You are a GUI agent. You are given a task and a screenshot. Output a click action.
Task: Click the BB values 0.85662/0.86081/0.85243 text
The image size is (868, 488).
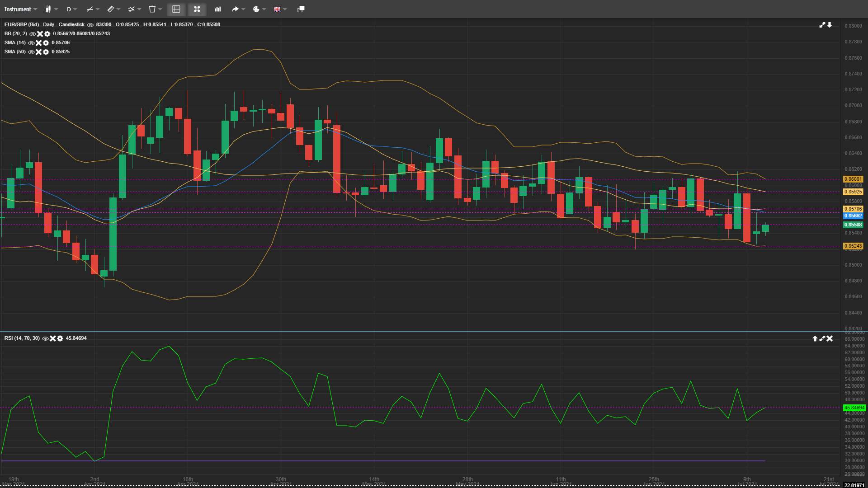[81, 34]
